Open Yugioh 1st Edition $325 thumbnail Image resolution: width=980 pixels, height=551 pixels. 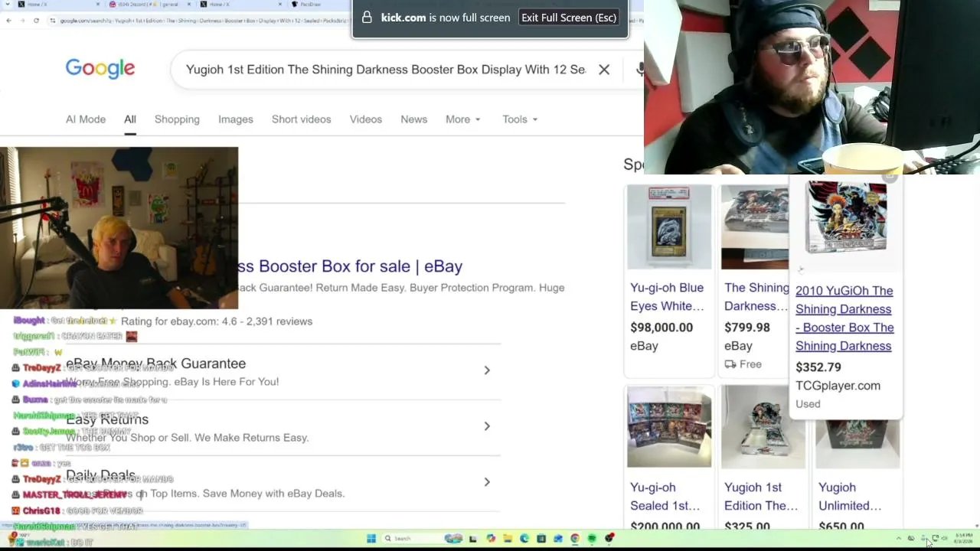tap(763, 426)
